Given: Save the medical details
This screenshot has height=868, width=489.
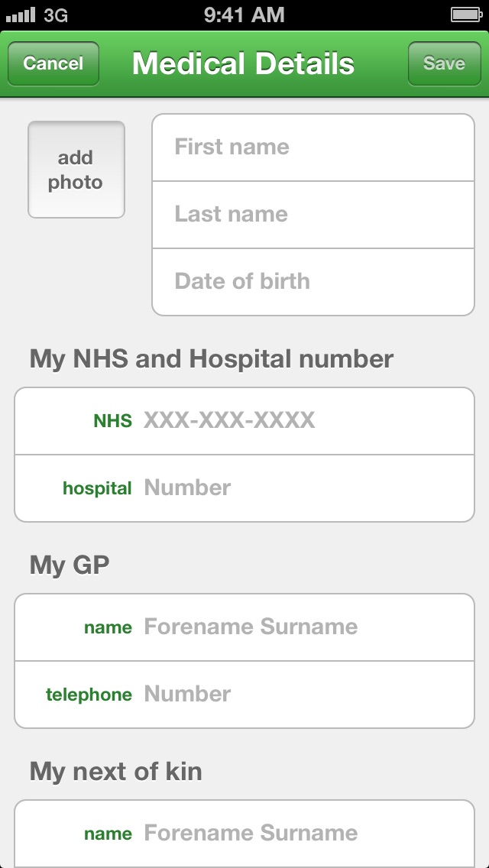Looking at the screenshot, I should (x=444, y=63).
